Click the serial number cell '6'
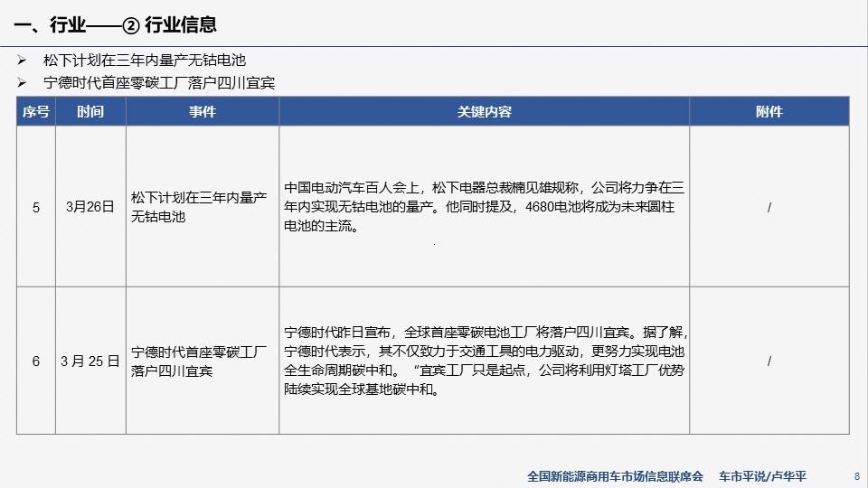 36,361
